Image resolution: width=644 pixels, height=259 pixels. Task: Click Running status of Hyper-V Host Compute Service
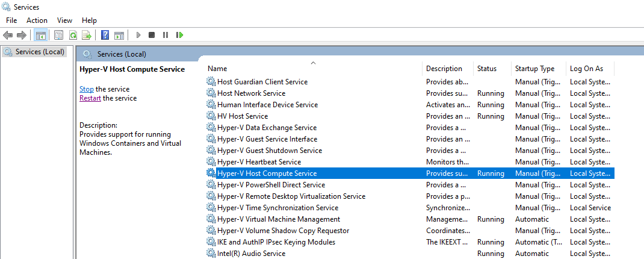(x=491, y=173)
